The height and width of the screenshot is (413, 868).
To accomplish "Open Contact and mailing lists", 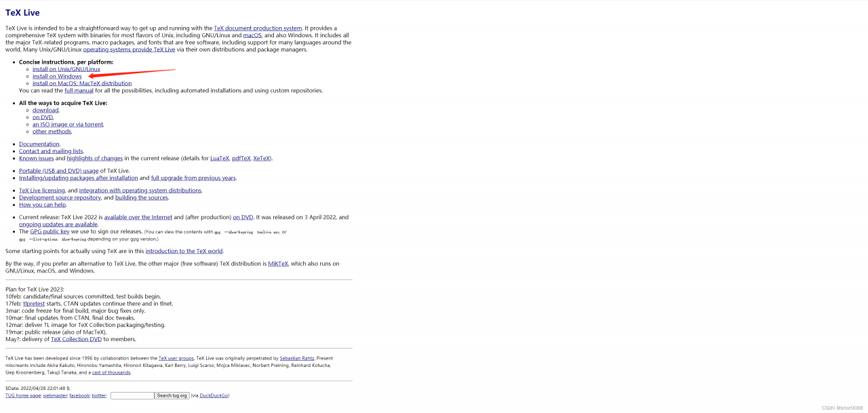I will (x=51, y=151).
